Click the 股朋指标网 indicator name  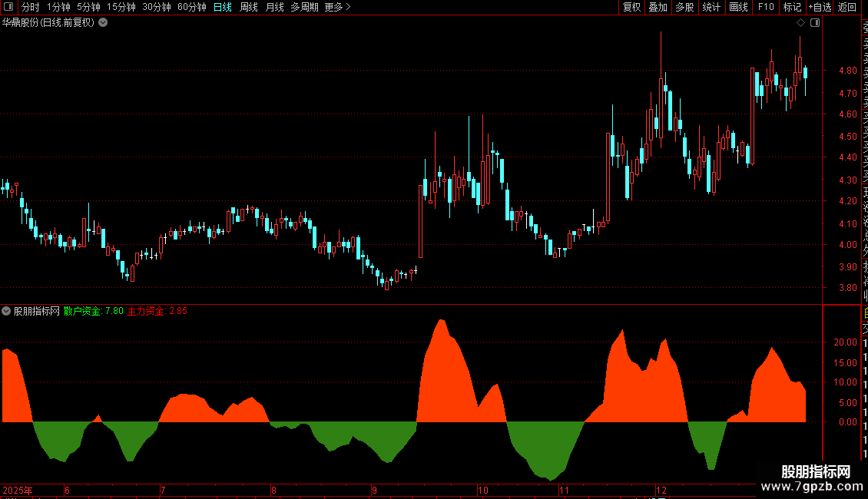pyautogui.click(x=37, y=311)
